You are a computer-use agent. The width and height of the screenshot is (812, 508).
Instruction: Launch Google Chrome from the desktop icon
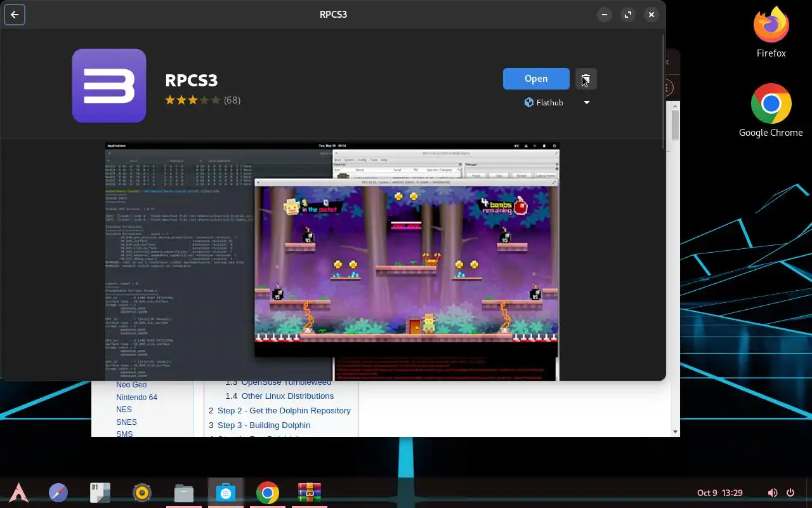click(x=771, y=110)
